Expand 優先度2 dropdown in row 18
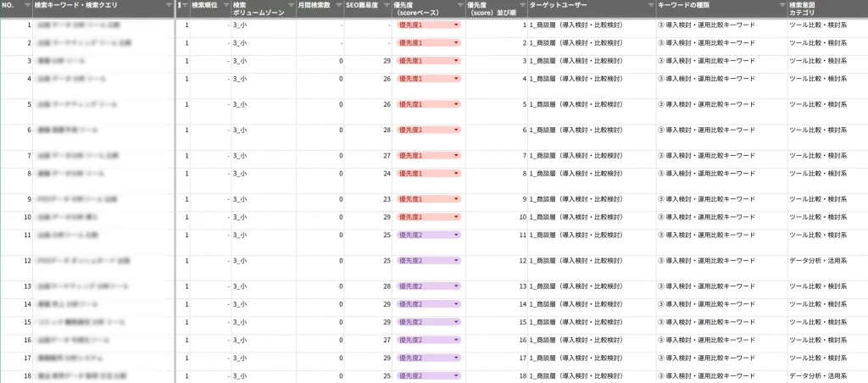This screenshot has width=868, height=383. (457, 375)
